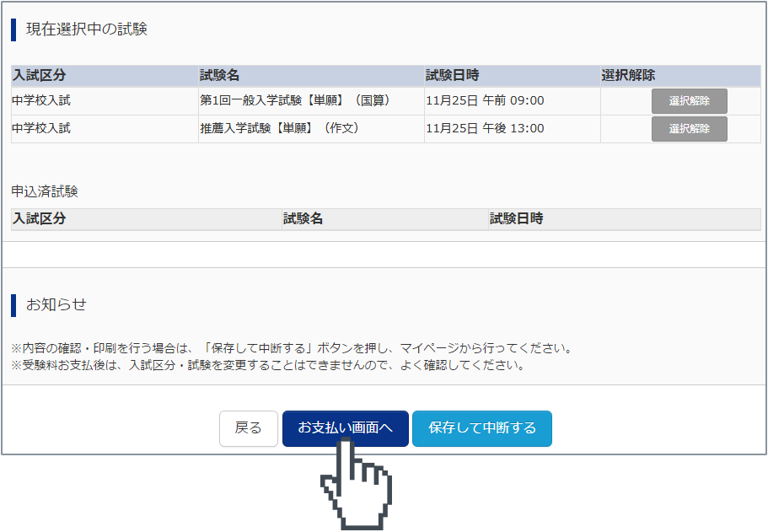Click 入試区分 header in selected exams table
Screen dimensions: 768x532
(39, 75)
